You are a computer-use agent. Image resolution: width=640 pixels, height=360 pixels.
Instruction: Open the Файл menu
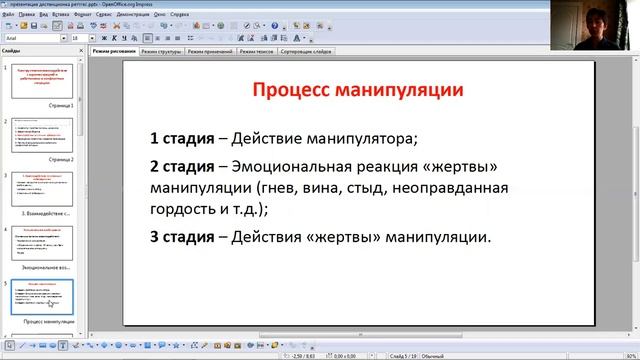pyautogui.click(x=8, y=14)
